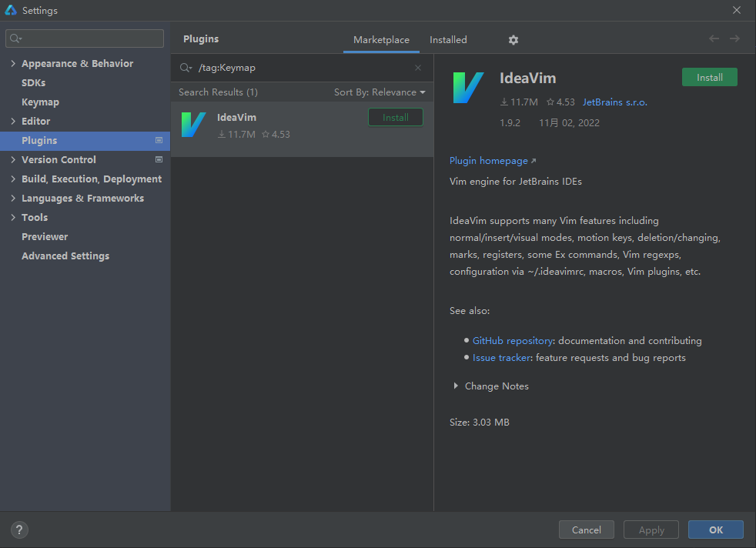Select the IdeaVim search result name
756x548 pixels.
pyautogui.click(x=237, y=117)
